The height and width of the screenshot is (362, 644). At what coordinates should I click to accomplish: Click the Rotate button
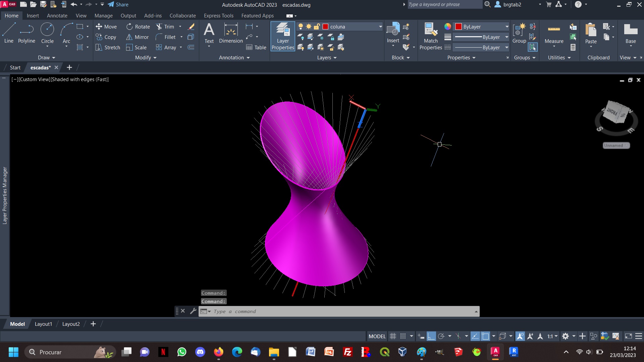[138, 26]
